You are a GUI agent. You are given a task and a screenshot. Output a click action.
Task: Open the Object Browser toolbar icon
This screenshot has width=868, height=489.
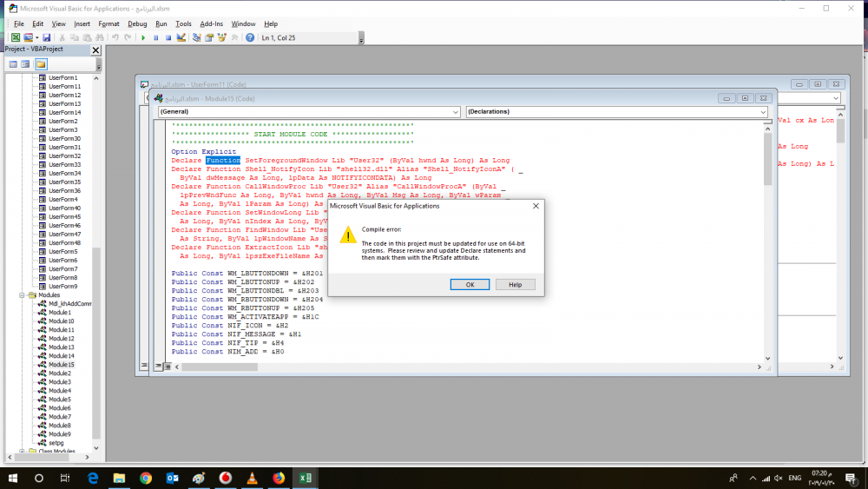[222, 37]
